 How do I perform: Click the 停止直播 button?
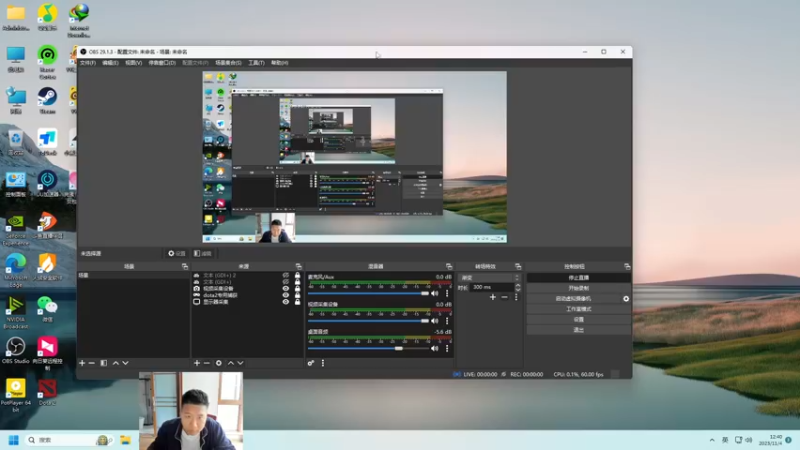point(579,278)
